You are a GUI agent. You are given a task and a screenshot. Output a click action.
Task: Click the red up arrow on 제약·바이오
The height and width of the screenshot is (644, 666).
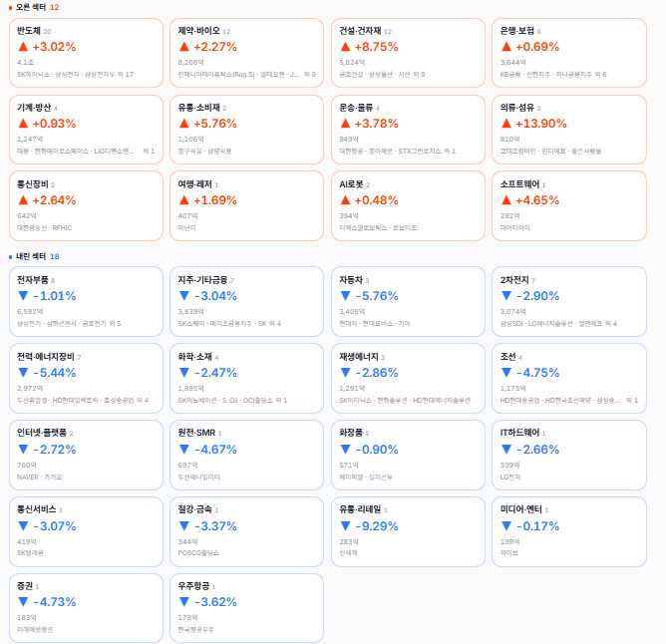pyautogui.click(x=183, y=47)
